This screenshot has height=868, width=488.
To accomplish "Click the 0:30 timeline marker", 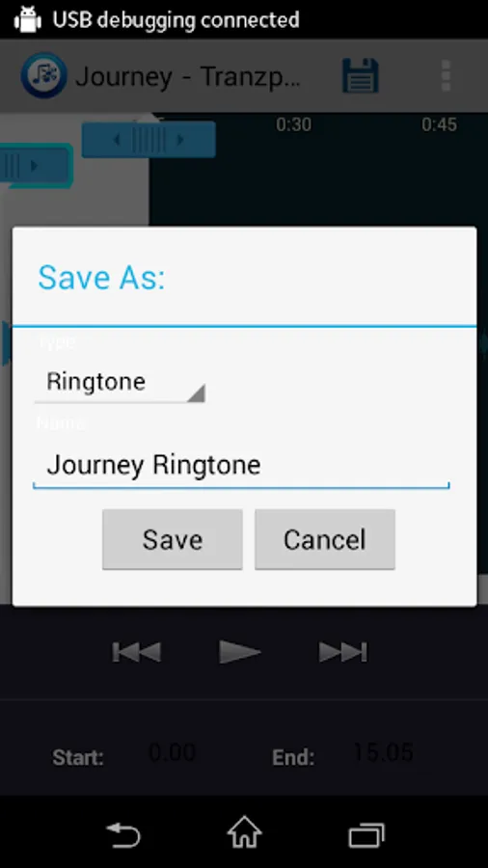I will tap(293, 124).
